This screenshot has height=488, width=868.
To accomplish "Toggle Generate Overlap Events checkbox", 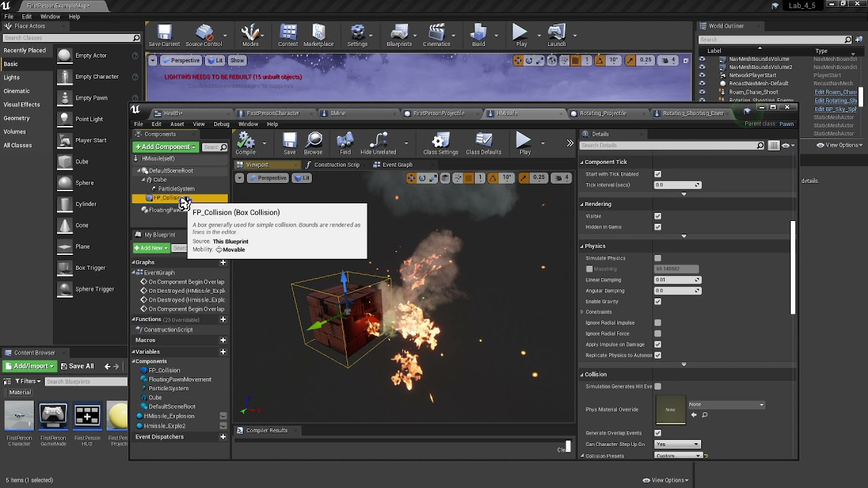I will (658, 433).
